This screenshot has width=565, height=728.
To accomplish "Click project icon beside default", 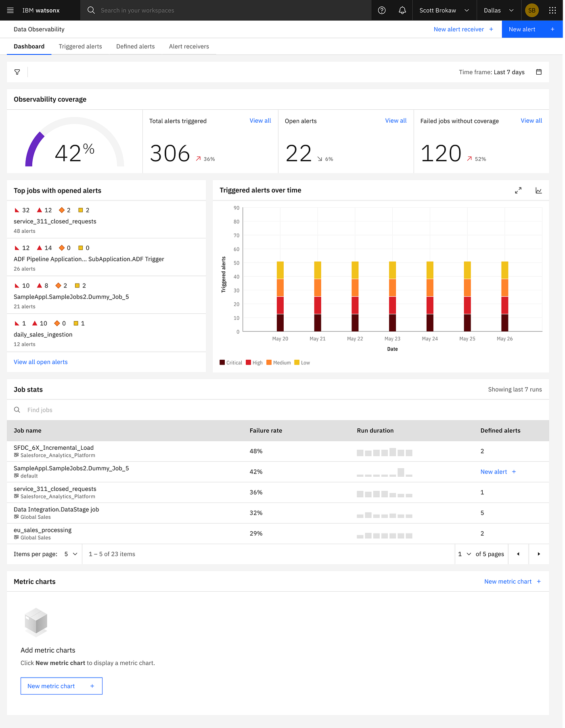I will pyautogui.click(x=17, y=476).
